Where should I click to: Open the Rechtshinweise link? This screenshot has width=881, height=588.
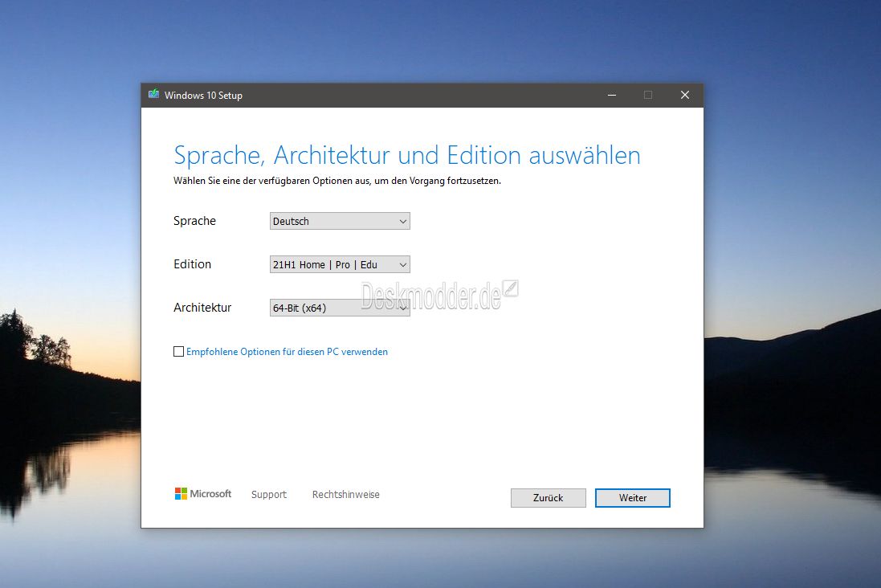pyautogui.click(x=346, y=494)
